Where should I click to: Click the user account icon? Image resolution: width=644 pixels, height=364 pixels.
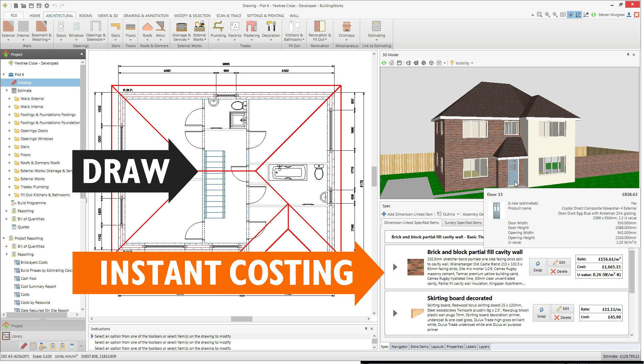[629, 15]
